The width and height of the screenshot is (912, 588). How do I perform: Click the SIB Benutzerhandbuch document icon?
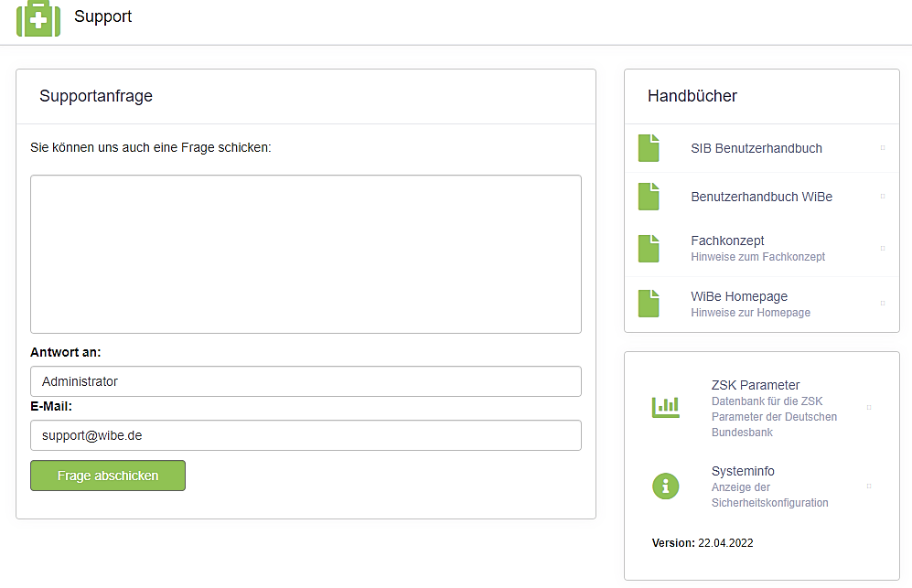pos(649,148)
